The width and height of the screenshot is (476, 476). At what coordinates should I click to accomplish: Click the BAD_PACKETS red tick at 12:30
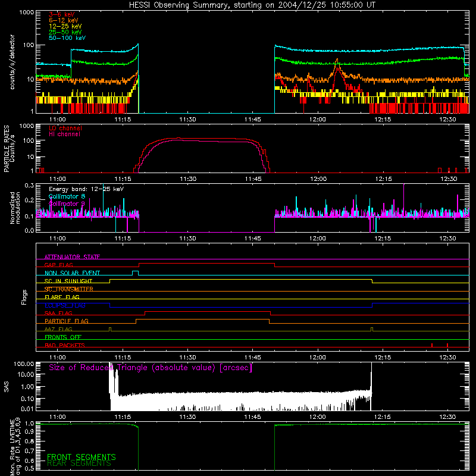coord(447,345)
